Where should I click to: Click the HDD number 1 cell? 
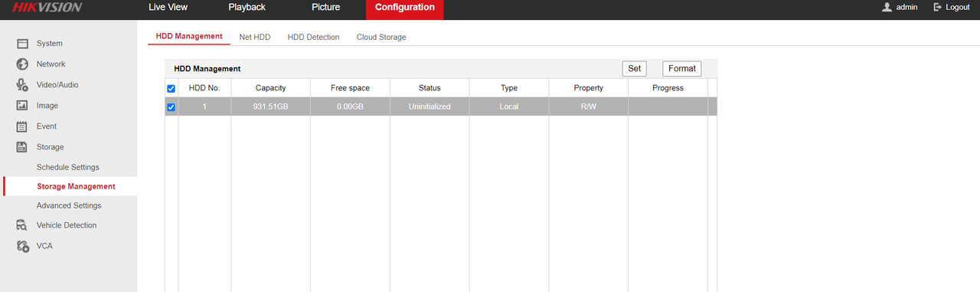(x=204, y=107)
